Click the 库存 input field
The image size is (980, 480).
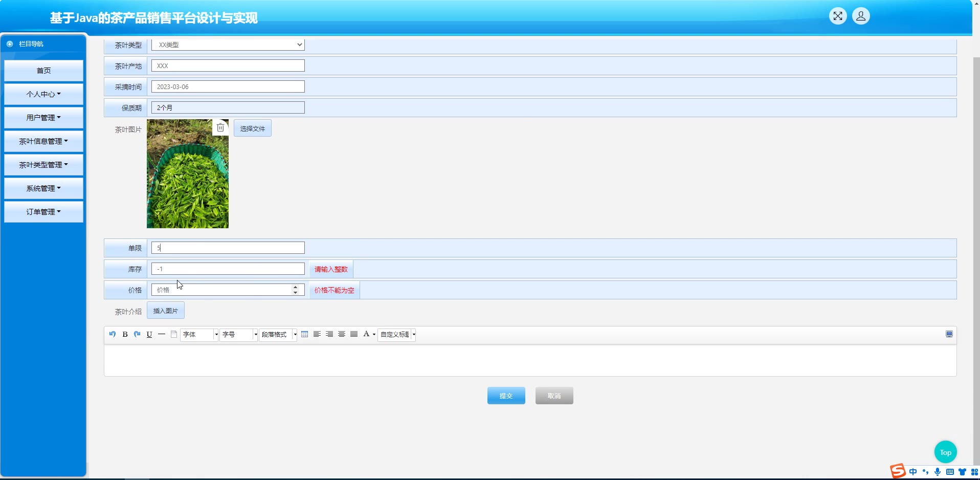point(228,269)
